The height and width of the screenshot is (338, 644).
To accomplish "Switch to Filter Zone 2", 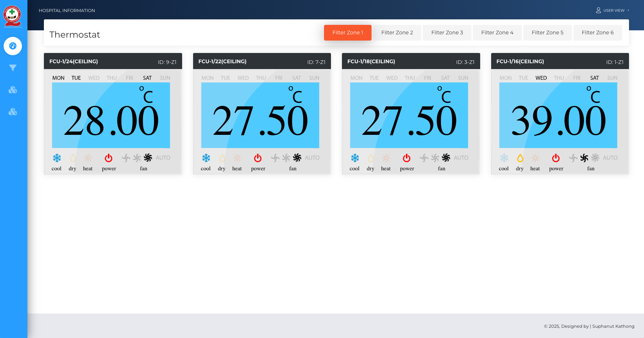I will click(x=398, y=33).
